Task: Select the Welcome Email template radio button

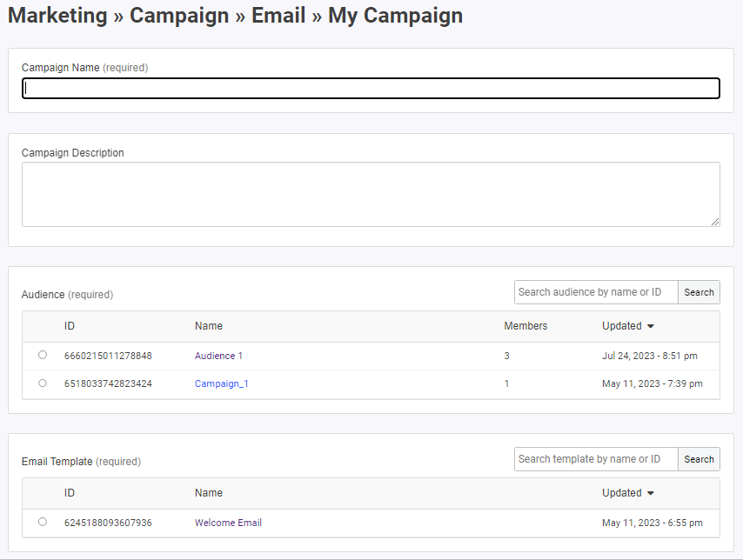Action: tap(43, 522)
